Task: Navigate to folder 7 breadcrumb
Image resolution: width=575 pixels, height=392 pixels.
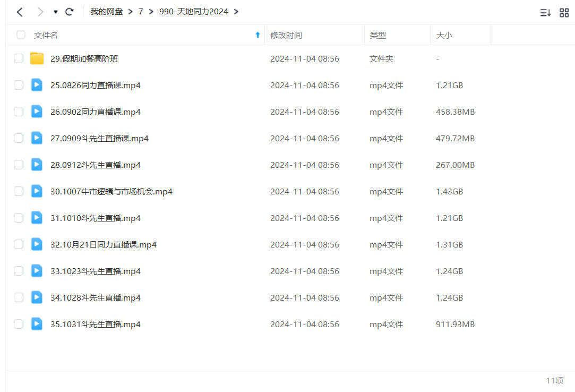Action: click(x=141, y=12)
